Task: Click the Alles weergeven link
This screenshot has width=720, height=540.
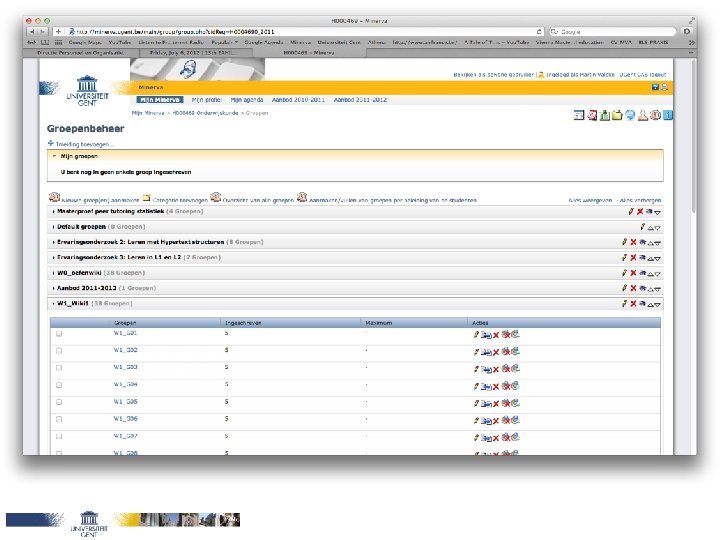Action: pos(590,201)
